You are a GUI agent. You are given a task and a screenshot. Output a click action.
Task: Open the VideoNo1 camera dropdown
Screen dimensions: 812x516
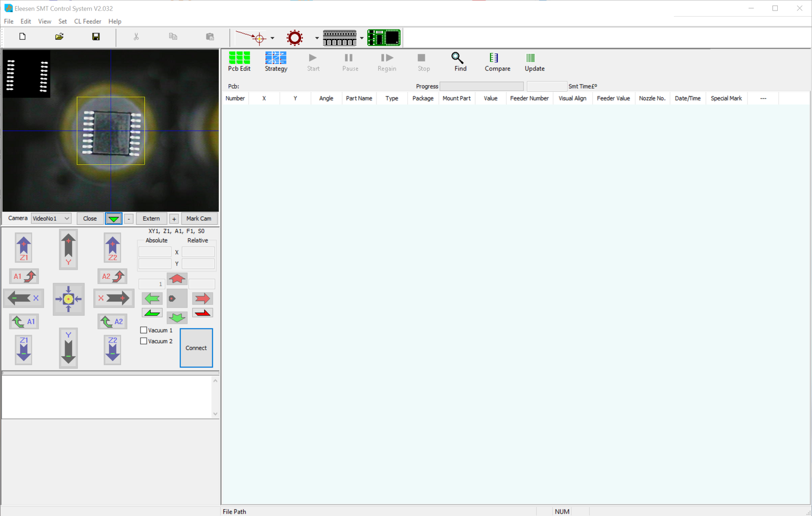point(51,219)
